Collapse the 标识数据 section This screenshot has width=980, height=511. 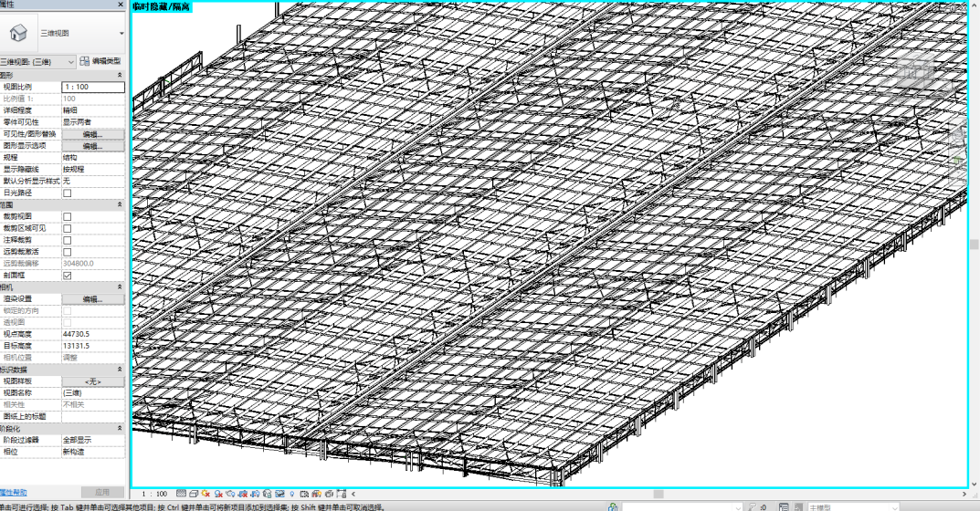click(120, 370)
